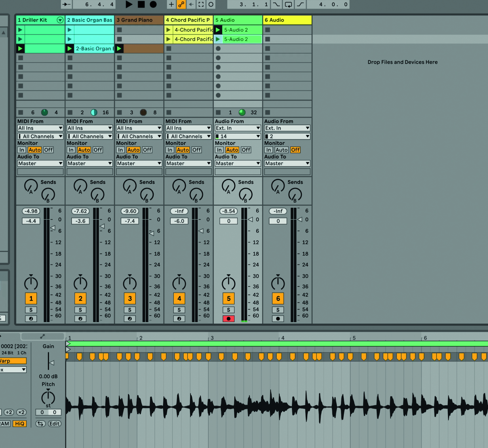
Task: Click the clip Gain slider handle
Action: pyautogui.click(x=52, y=363)
